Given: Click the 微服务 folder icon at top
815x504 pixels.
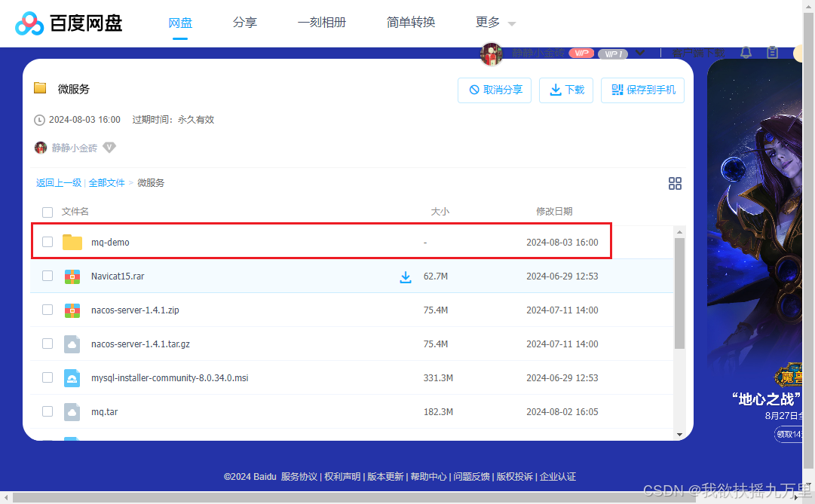Looking at the screenshot, I should [x=40, y=88].
